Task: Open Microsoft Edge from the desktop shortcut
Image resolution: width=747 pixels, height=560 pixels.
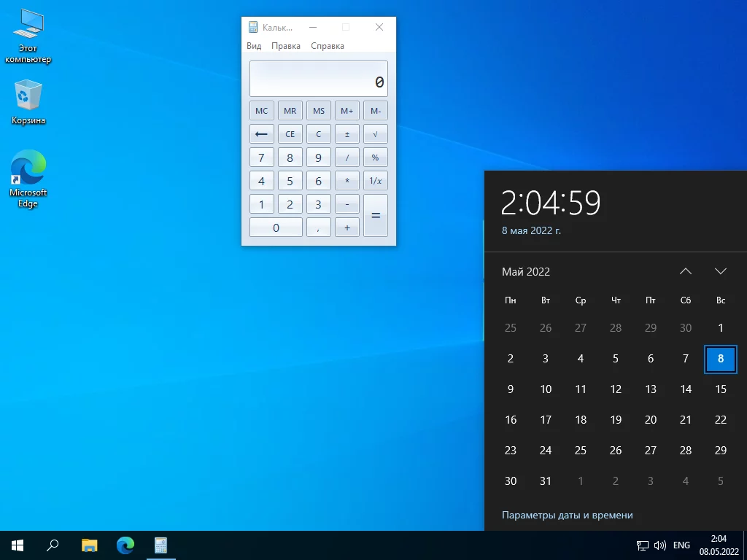Action: click(x=28, y=178)
